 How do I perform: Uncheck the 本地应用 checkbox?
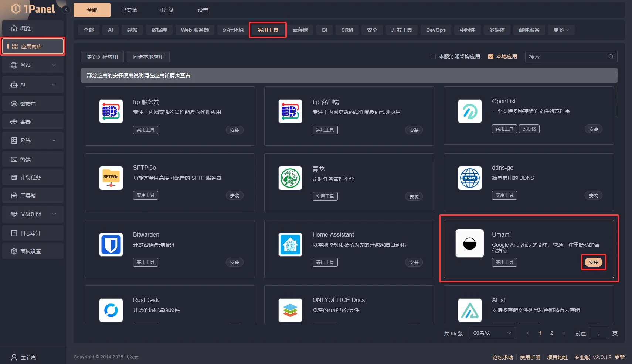click(x=491, y=56)
